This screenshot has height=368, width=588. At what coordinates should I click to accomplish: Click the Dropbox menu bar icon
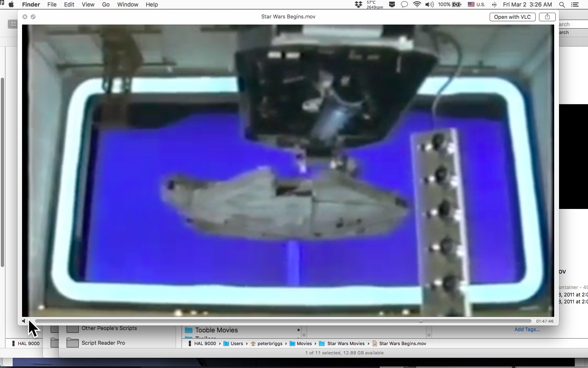click(x=359, y=4)
